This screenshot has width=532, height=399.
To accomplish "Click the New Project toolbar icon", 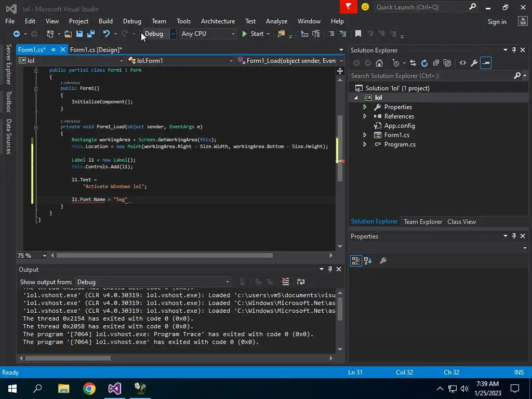I will pos(50,34).
